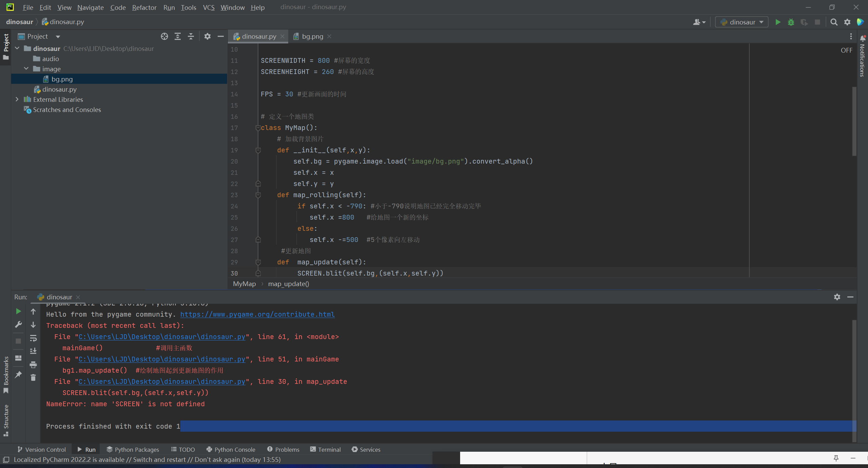Fold the __init__ method
The image size is (868, 468).
click(258, 150)
